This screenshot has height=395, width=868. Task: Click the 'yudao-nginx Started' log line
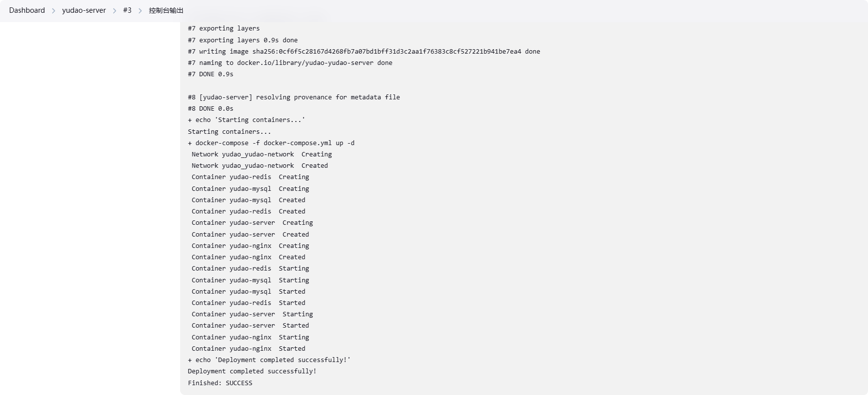click(x=248, y=349)
